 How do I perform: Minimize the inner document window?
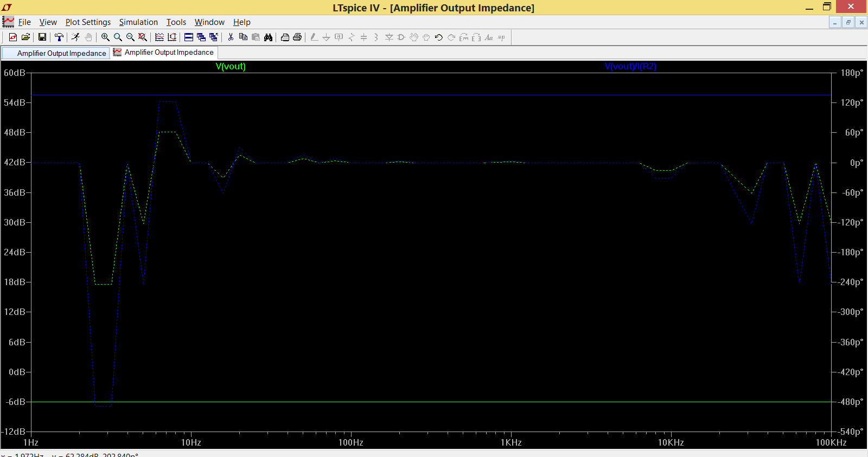(x=835, y=22)
